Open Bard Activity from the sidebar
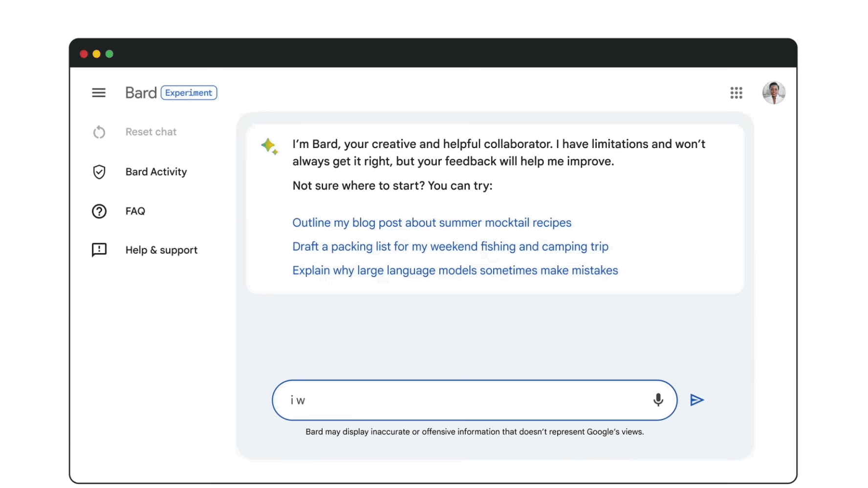The height and width of the screenshot is (488, 868). pyautogui.click(x=156, y=172)
